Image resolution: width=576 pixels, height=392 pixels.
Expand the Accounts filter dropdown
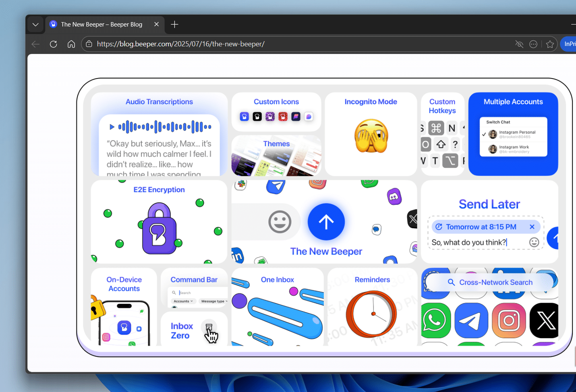[183, 301]
